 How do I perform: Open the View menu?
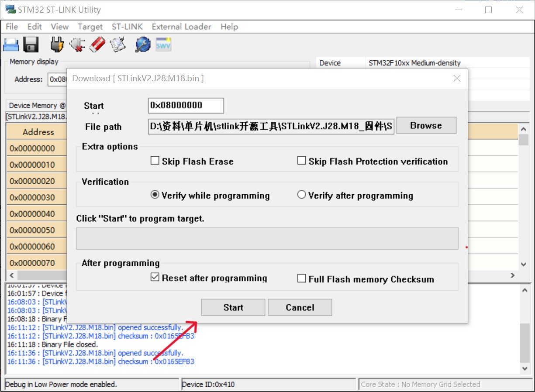(x=59, y=27)
